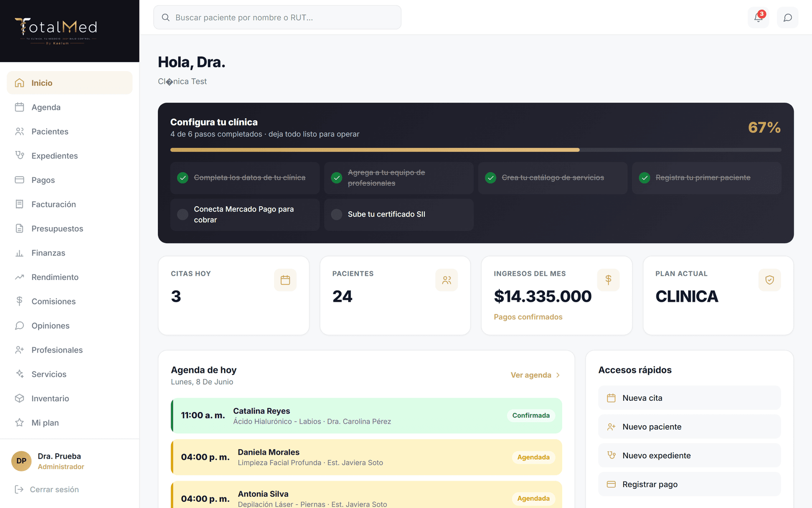The width and height of the screenshot is (812, 508).
Task: Open the Agenda menu item label
Action: 46,107
